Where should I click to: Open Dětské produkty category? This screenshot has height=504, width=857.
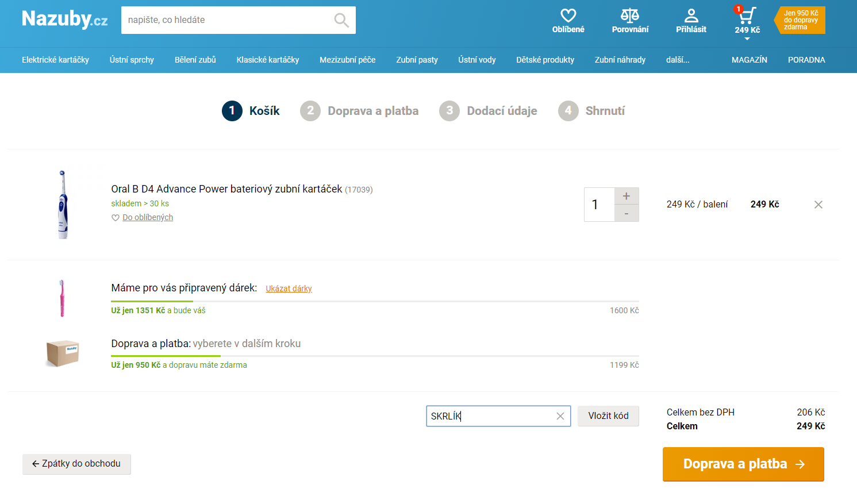(x=545, y=60)
